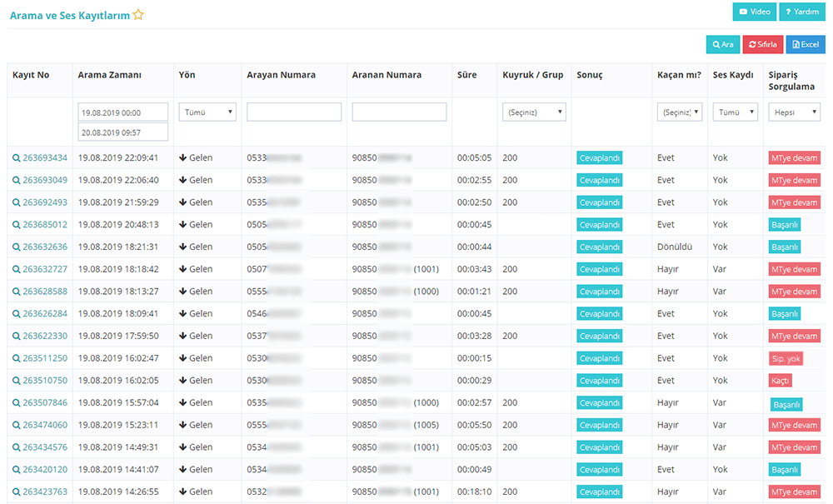Click the start date field 19.08.2019 00:00
The width and height of the screenshot is (833, 504).
(x=122, y=112)
